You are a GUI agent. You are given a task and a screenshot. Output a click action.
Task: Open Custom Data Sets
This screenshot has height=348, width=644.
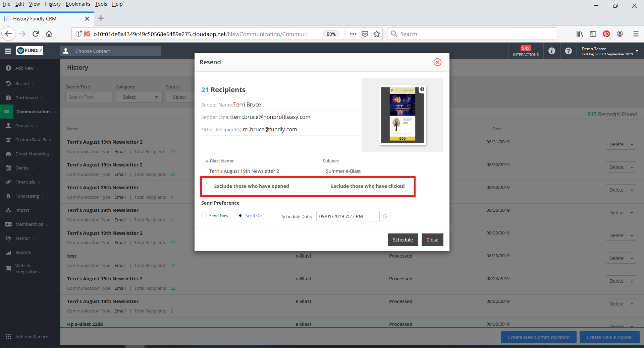coord(33,140)
